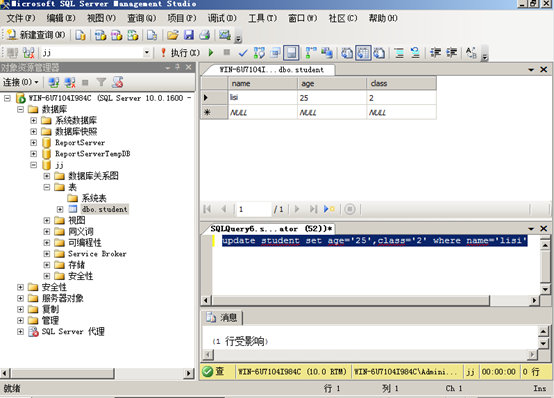Click the record number input field

pyautogui.click(x=253, y=209)
